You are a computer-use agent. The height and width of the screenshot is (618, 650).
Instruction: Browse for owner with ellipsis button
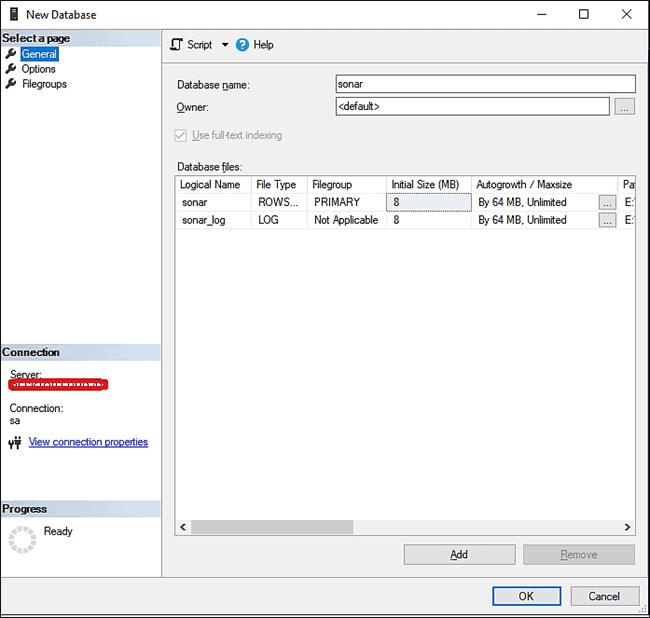pos(624,107)
